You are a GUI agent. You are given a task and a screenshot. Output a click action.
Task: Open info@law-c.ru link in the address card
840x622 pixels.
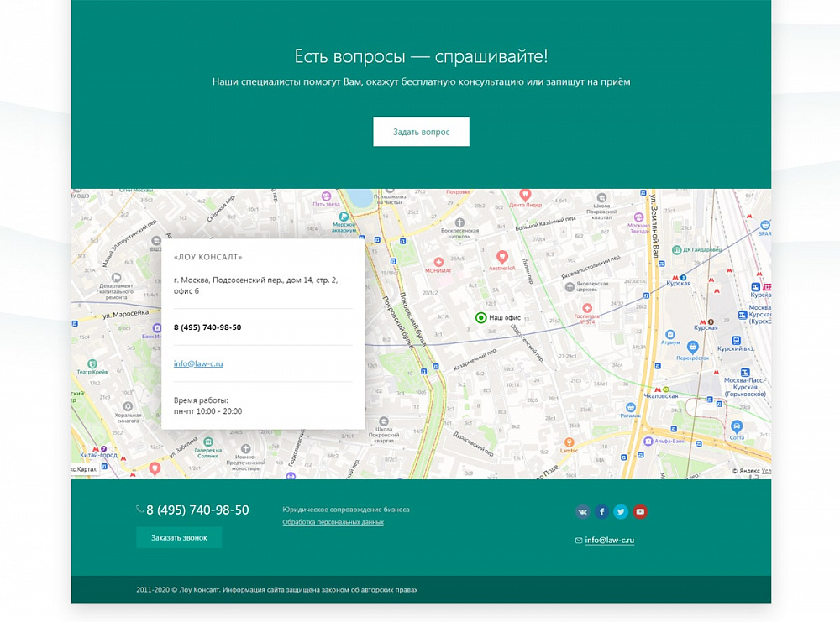coord(198,363)
